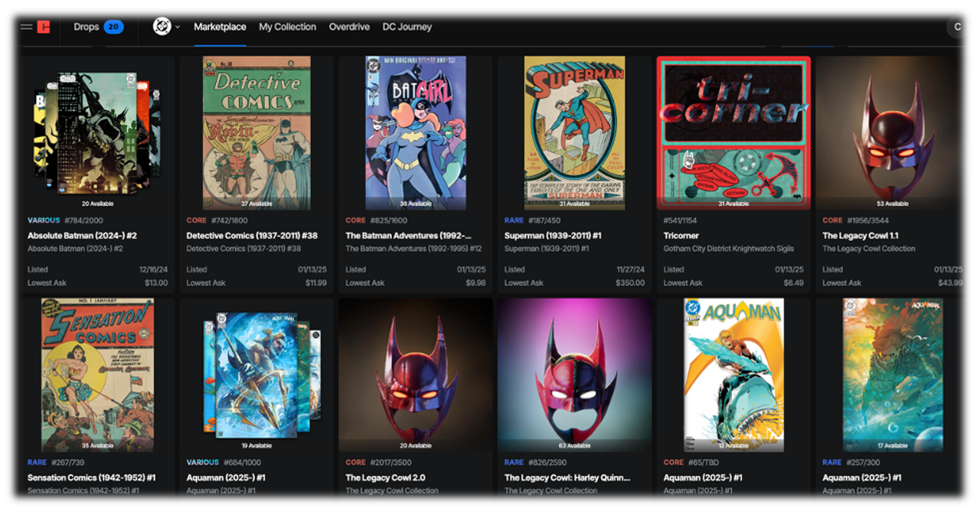Click the title Sensation Comics (1942-1952) #1
980x515 pixels.
[91, 478]
